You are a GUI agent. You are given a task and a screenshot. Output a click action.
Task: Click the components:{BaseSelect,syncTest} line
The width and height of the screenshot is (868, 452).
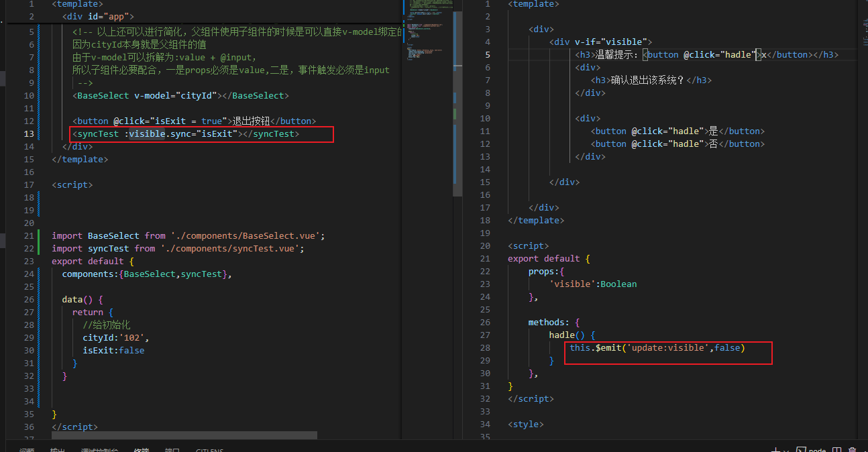pos(147,274)
